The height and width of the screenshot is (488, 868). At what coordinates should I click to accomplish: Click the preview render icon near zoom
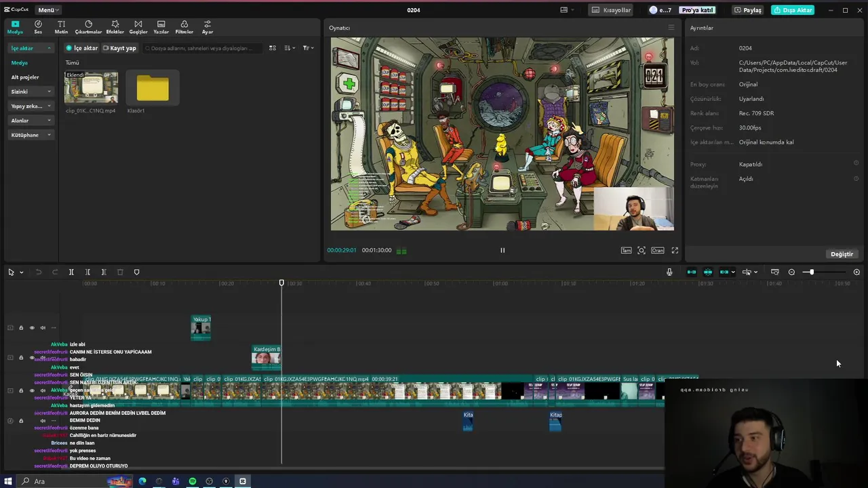775,272
